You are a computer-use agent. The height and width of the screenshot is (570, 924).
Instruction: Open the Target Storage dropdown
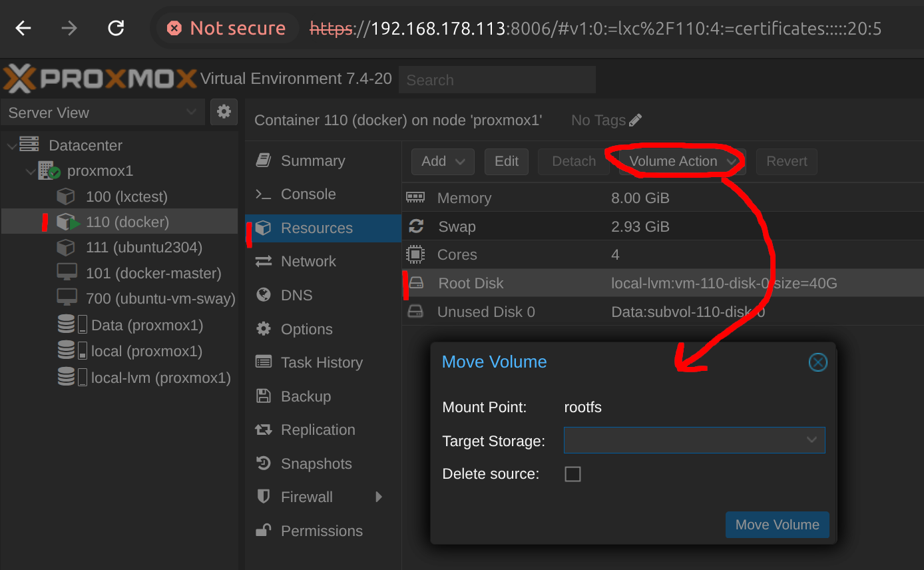pos(811,440)
